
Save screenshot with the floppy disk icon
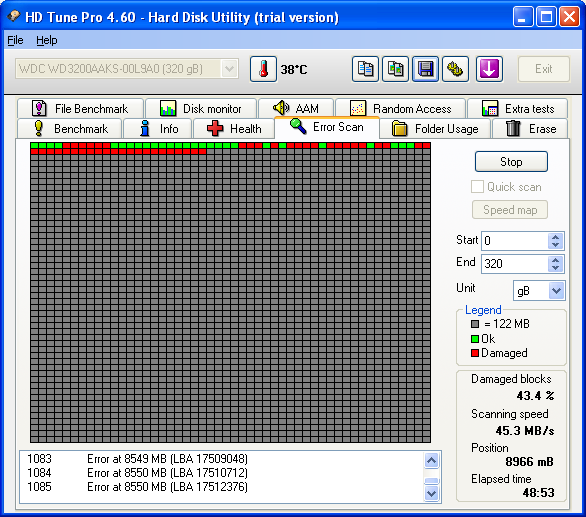[425, 69]
